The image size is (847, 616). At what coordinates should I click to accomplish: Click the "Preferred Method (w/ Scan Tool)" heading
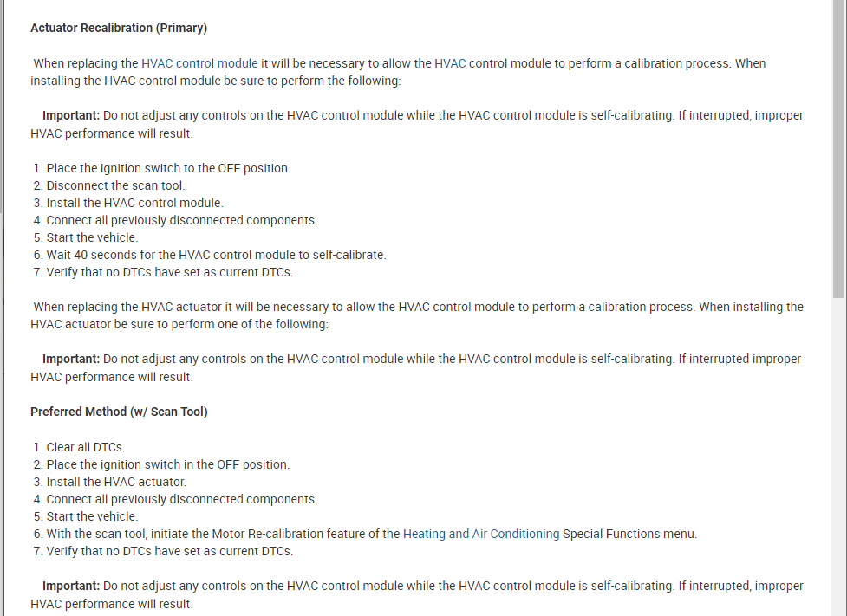pos(119,412)
